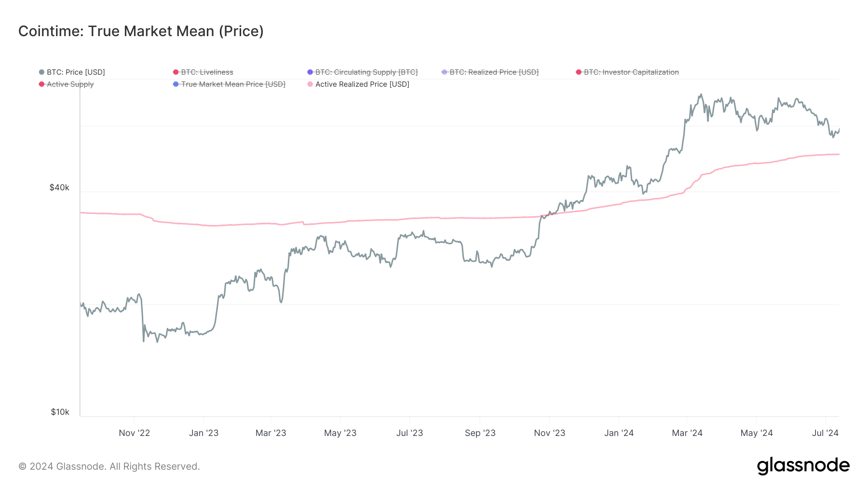Click the Mar '24 x-axis label
This screenshot has height=488, width=868.
point(687,433)
